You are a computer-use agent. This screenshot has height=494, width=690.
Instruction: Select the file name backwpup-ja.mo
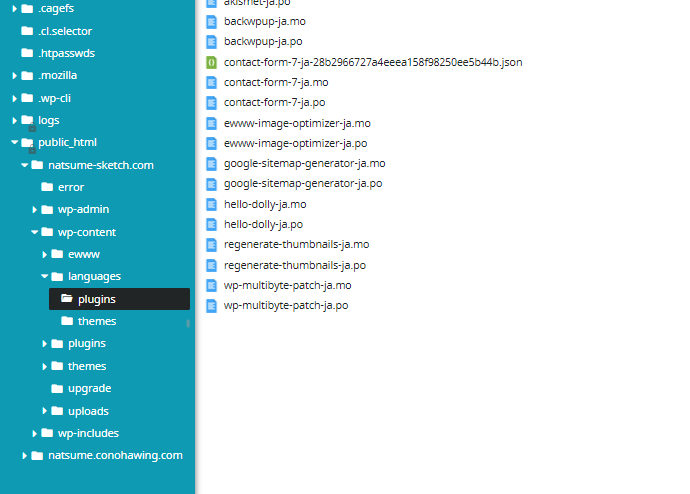(x=265, y=21)
